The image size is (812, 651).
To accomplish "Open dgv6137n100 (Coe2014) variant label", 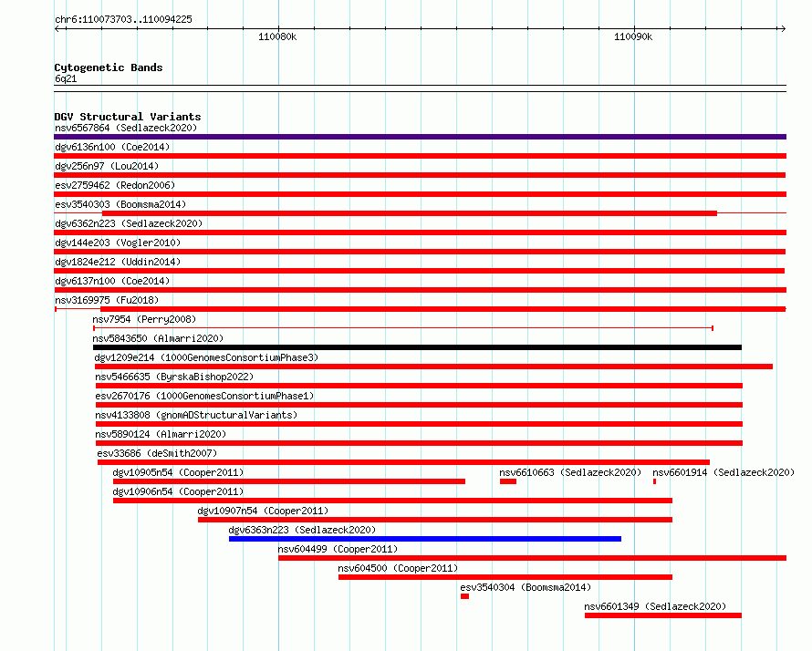I will coord(112,281).
